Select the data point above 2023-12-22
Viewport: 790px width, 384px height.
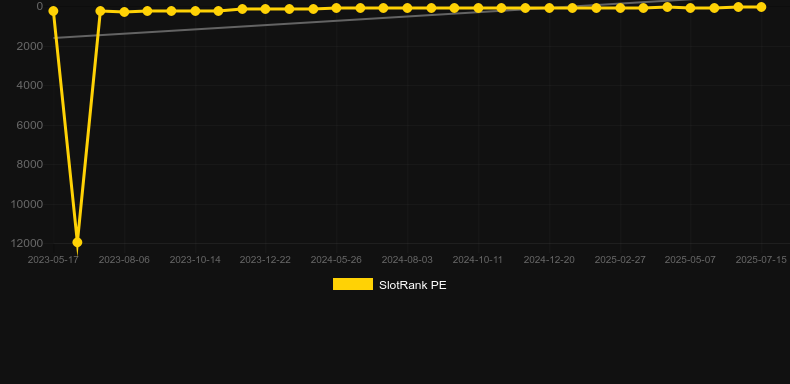pyautogui.click(x=266, y=9)
